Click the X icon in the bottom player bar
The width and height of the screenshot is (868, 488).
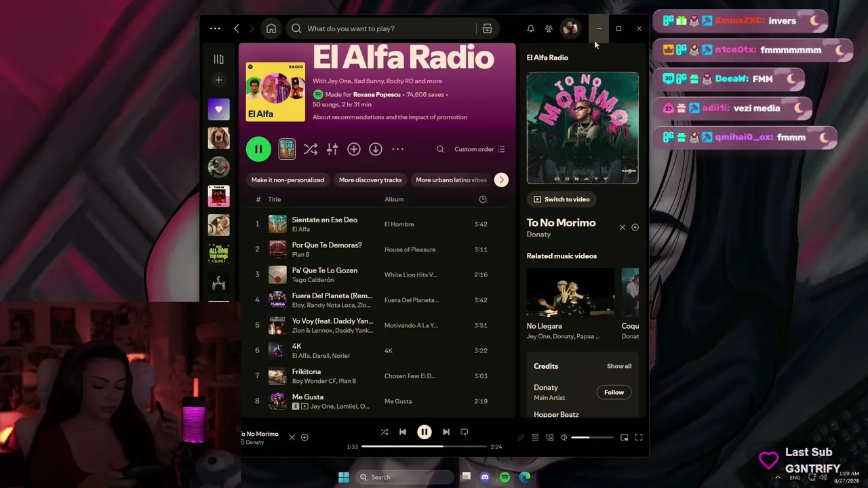[x=292, y=437]
